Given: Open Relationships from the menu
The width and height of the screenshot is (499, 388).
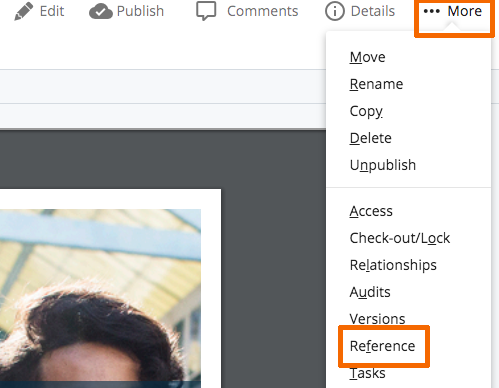Looking at the screenshot, I should [393, 265].
